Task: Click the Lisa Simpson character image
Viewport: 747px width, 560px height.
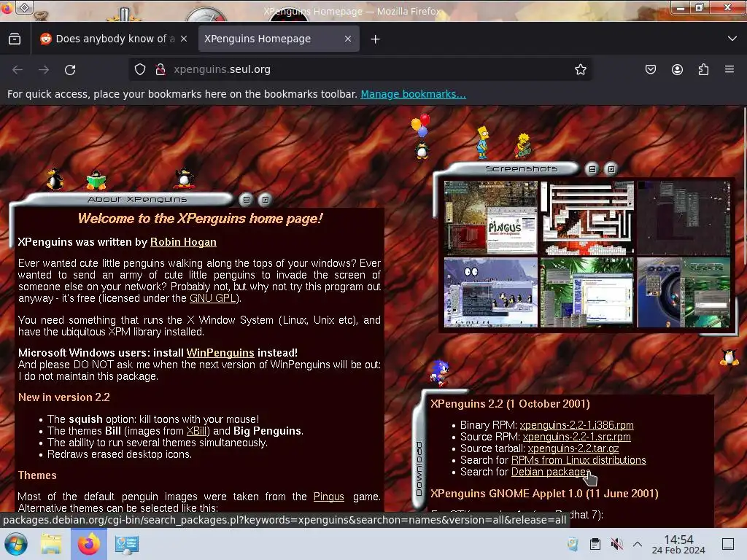Action: pyautogui.click(x=522, y=146)
